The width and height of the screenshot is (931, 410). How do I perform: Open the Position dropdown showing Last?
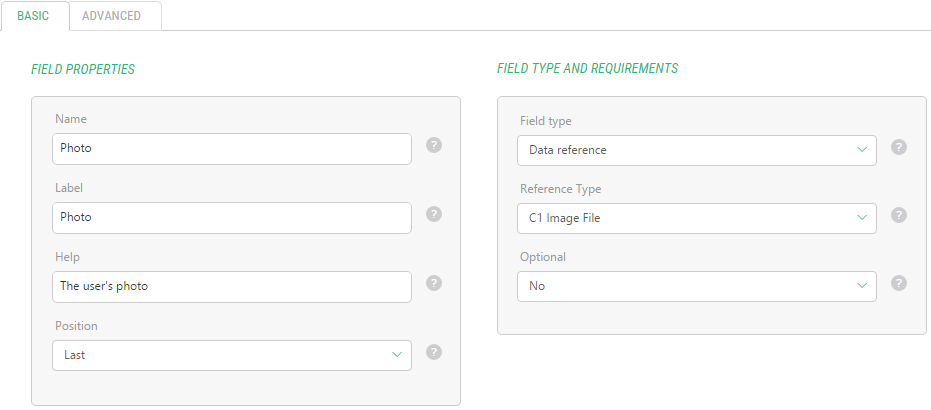(x=231, y=355)
